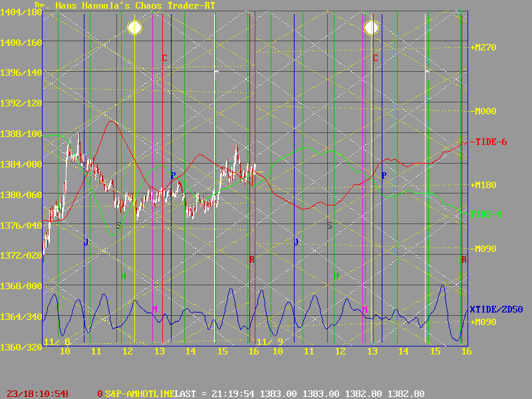Click hour 14 label under 11/8 session
This screenshot has width=532, height=399.
coord(191,351)
